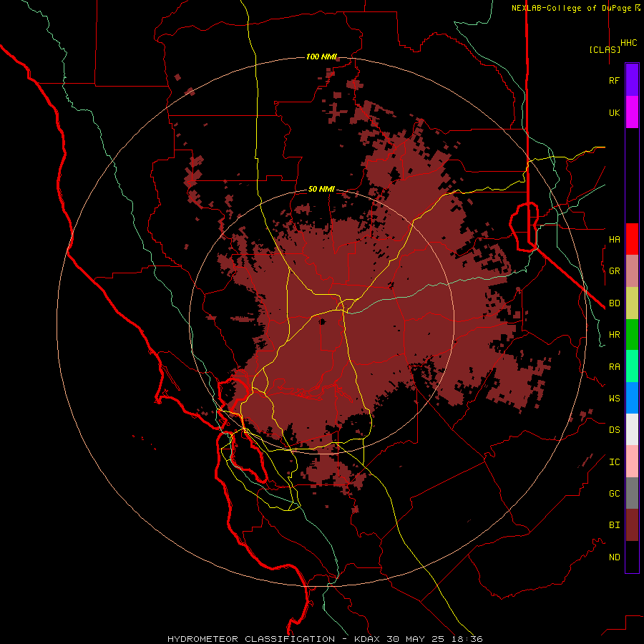The height and width of the screenshot is (644, 644).
Task: Click the brown BI legend swatch
Action: [632, 525]
